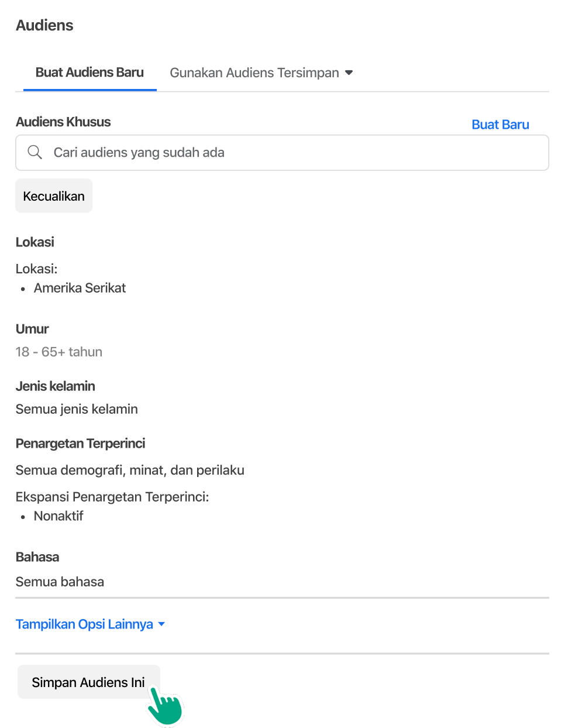Click the Buat Baru link
Image resolution: width=565 pixels, height=728 pixels.
pos(500,125)
